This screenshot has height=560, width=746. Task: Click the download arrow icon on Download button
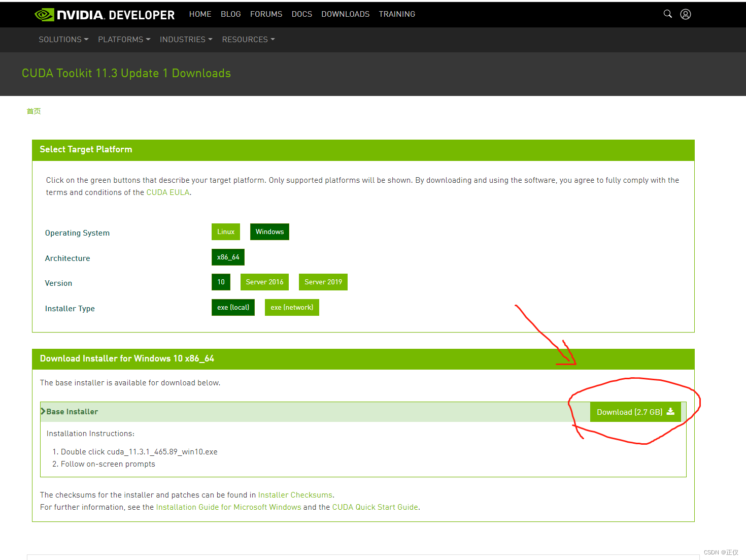[x=670, y=411]
